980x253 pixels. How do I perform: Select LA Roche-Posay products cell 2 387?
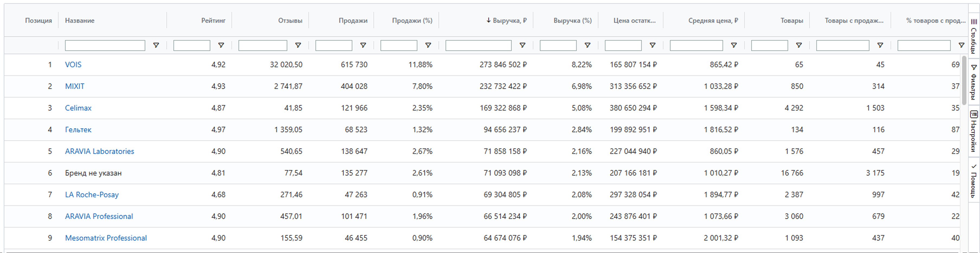click(x=794, y=195)
